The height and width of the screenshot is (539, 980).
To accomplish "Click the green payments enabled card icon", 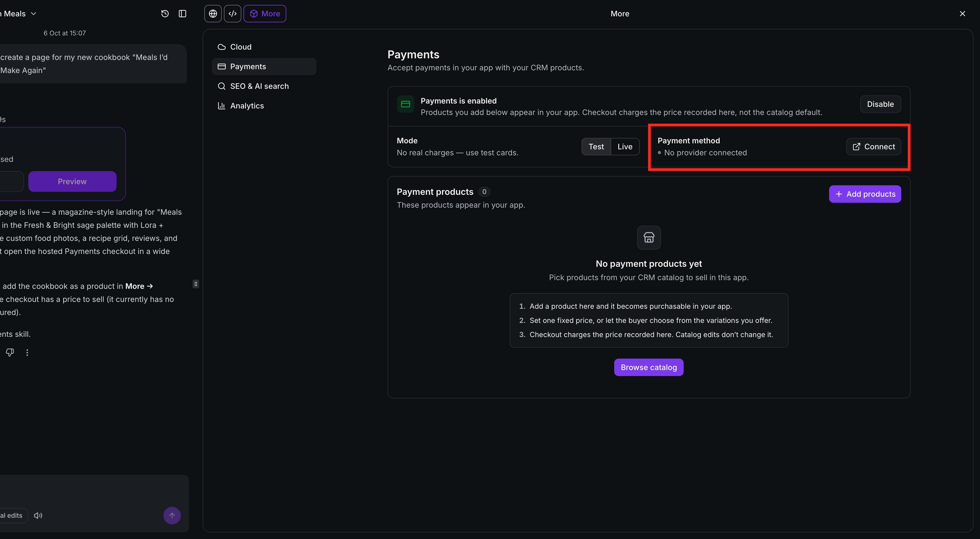I will pyautogui.click(x=406, y=104).
